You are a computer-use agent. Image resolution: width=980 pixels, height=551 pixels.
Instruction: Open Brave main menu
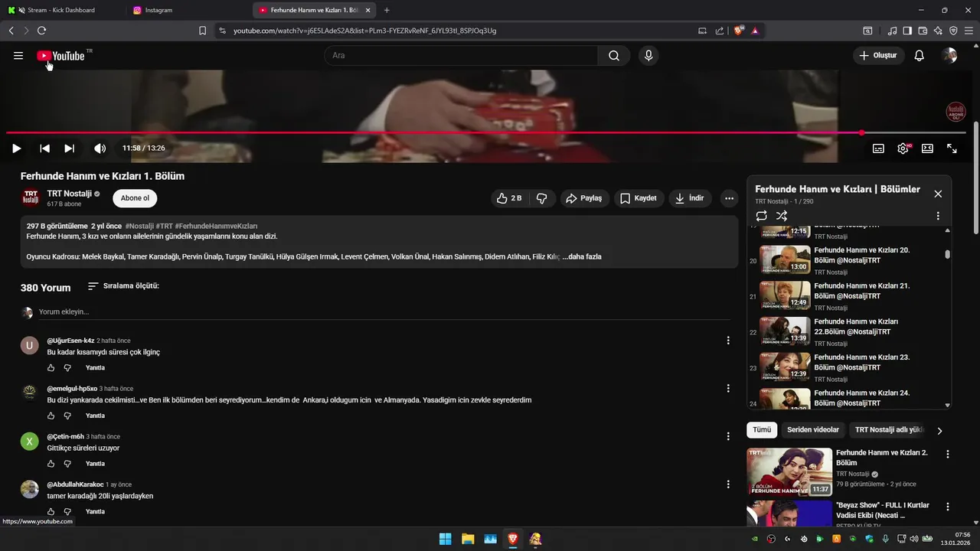point(969,31)
